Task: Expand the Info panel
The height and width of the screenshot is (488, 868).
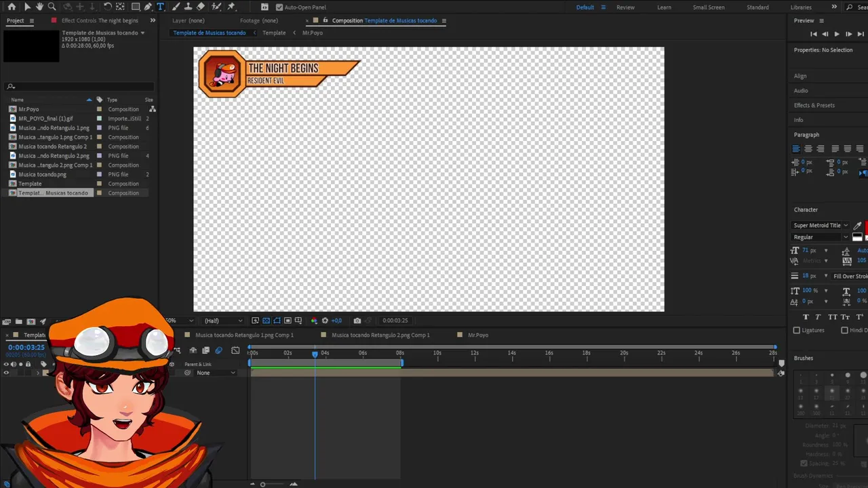Action: [x=799, y=120]
